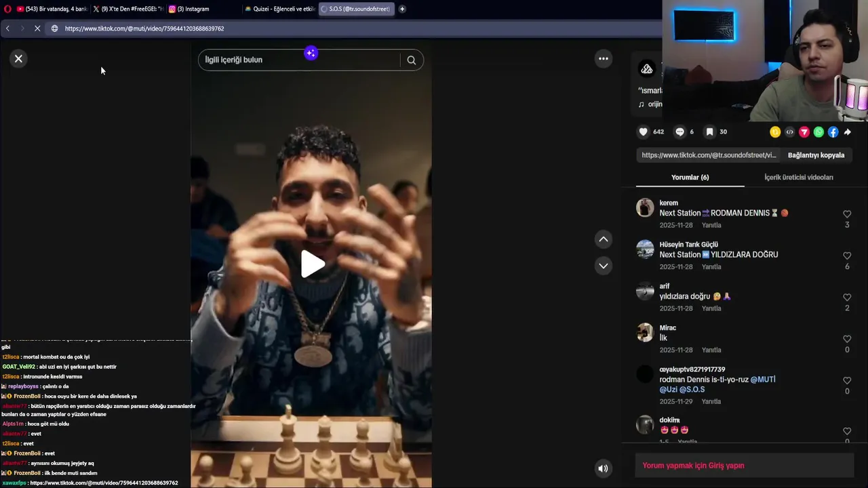Share the video to Facebook
Viewport: 868px width, 488px height.
833,132
